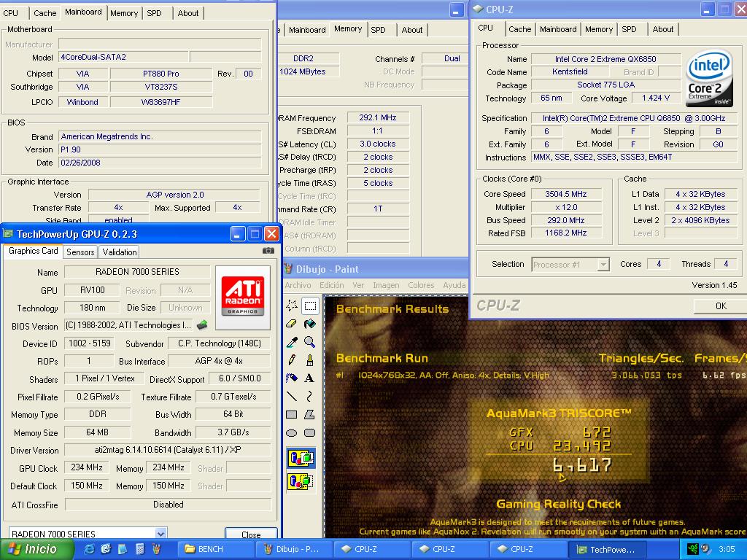Select the Airbrush spray tool
Image resolution: width=747 pixels, height=560 pixels.
pyautogui.click(x=292, y=378)
